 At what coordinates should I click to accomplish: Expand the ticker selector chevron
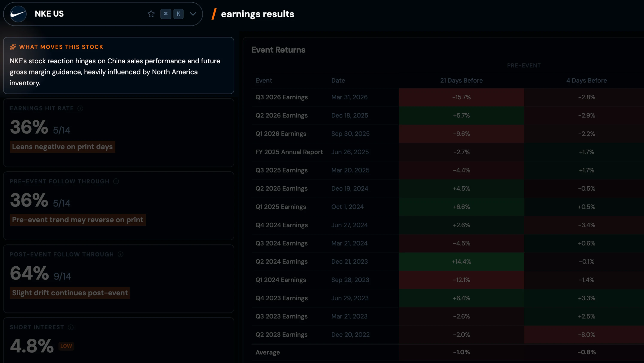pyautogui.click(x=193, y=14)
